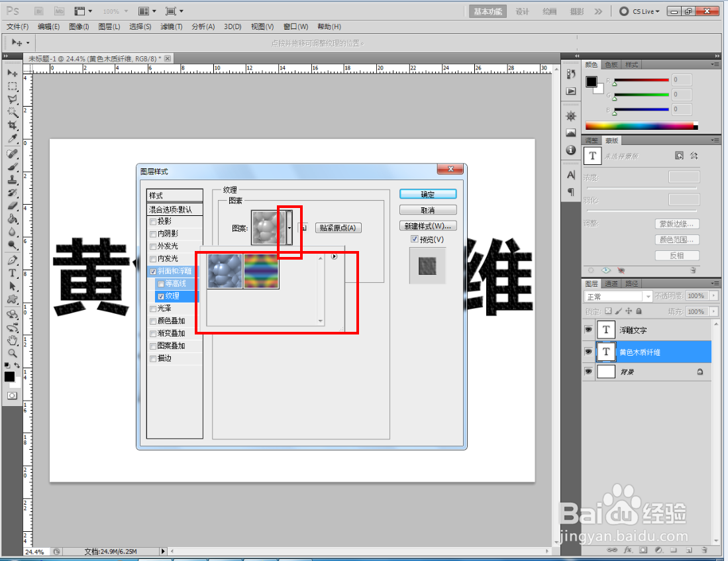The image size is (728, 561).
Task: Select the Clone Stamp tool
Action: coord(13,179)
